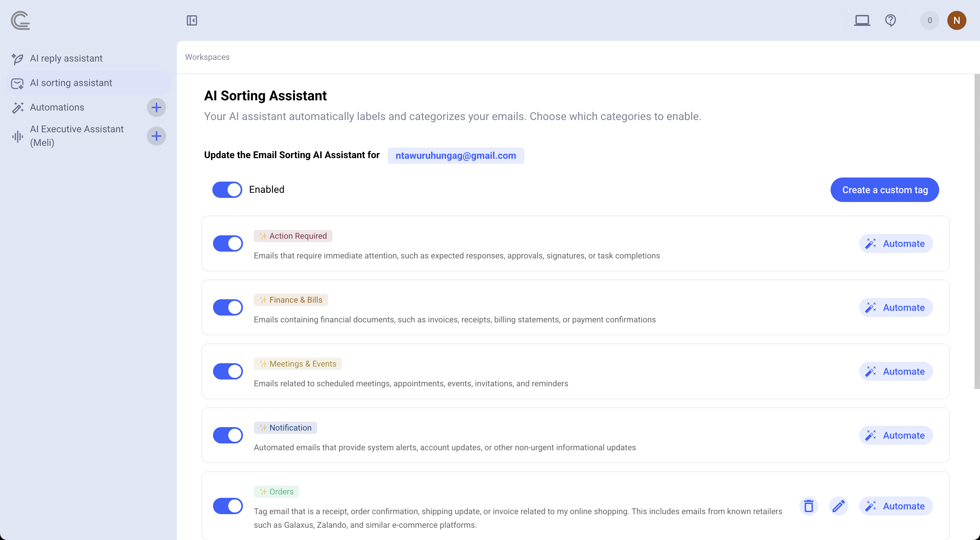Add AI Executive Assistant plus button
Screen dimensions: 980x540
tap(157, 136)
